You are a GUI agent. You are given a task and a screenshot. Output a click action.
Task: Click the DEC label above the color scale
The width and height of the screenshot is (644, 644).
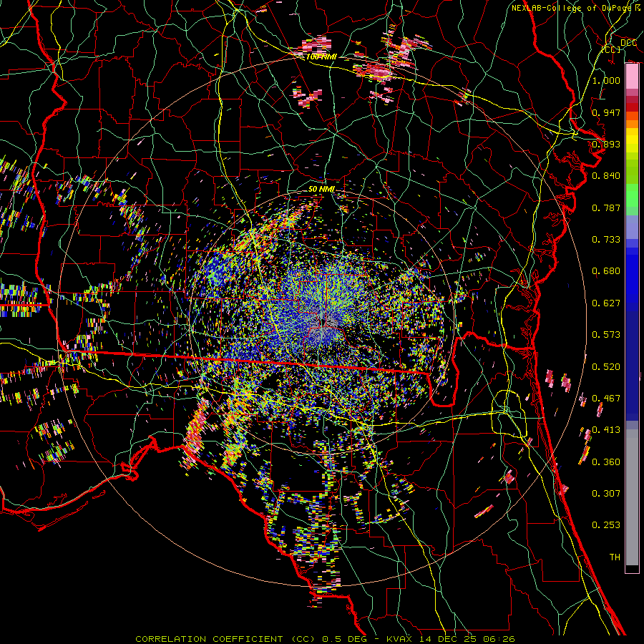coord(628,43)
